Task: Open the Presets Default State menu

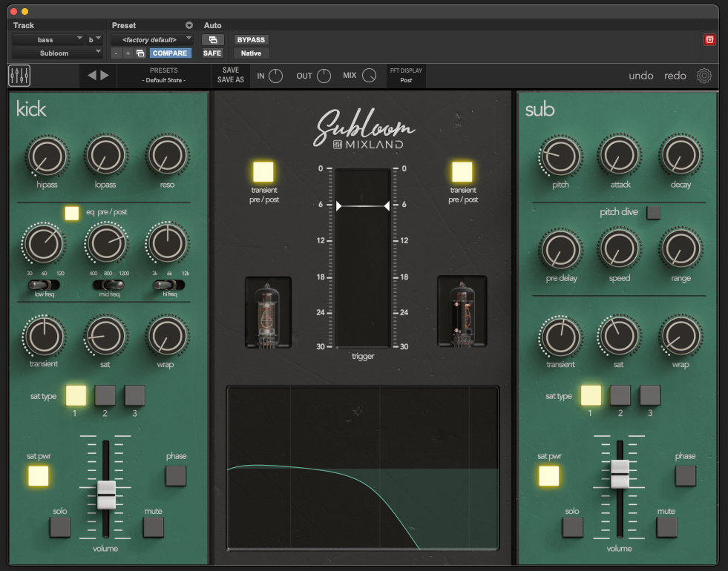Action: [x=164, y=76]
